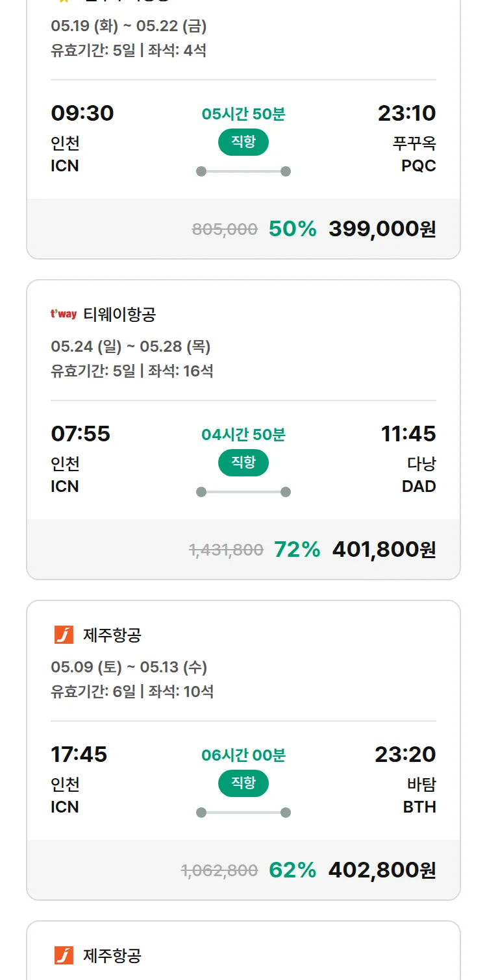The width and height of the screenshot is (487, 980).
Task: Click the Jeju Air logo on bottom card
Action: (64, 955)
